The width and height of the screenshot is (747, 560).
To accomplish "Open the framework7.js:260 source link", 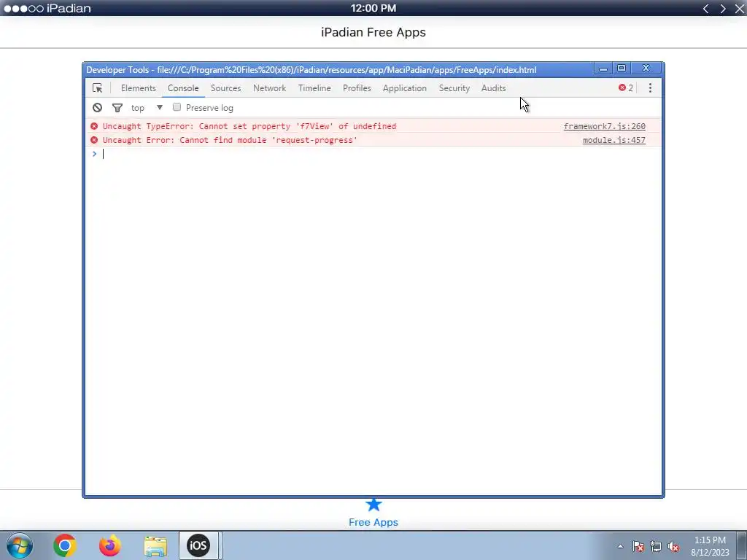I will point(605,126).
